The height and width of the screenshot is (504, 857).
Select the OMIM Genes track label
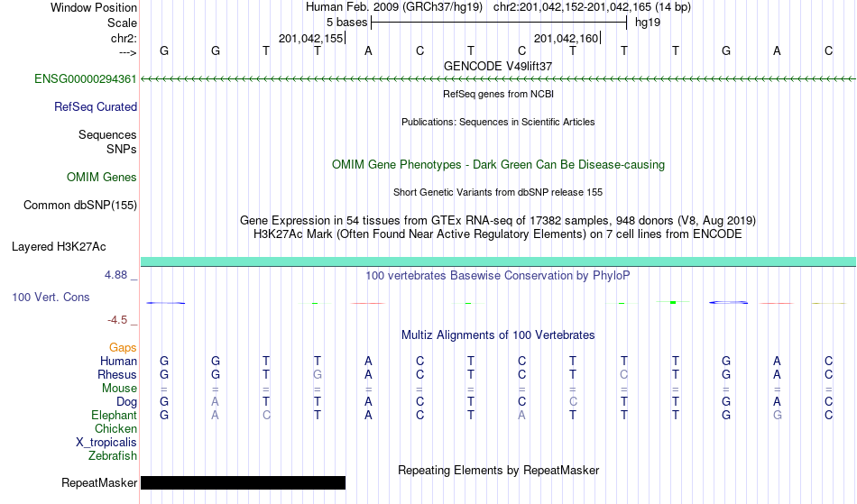[x=102, y=178]
